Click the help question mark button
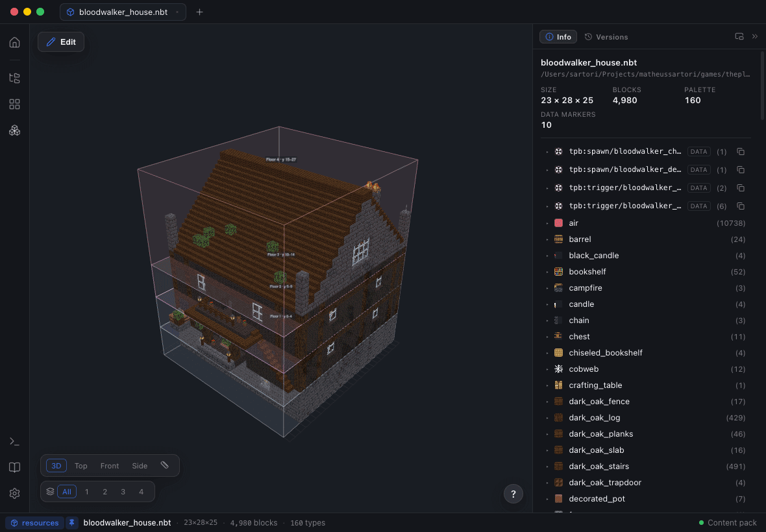This screenshot has height=532, width=766. point(513,494)
